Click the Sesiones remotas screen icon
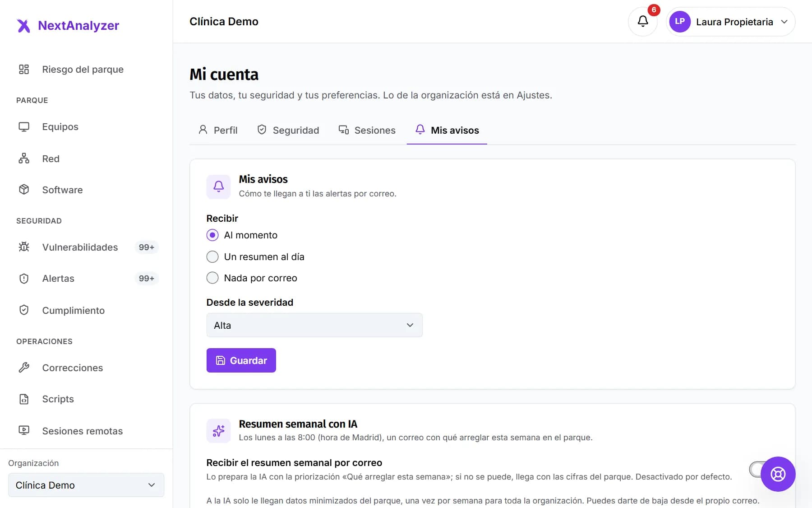 click(x=24, y=431)
